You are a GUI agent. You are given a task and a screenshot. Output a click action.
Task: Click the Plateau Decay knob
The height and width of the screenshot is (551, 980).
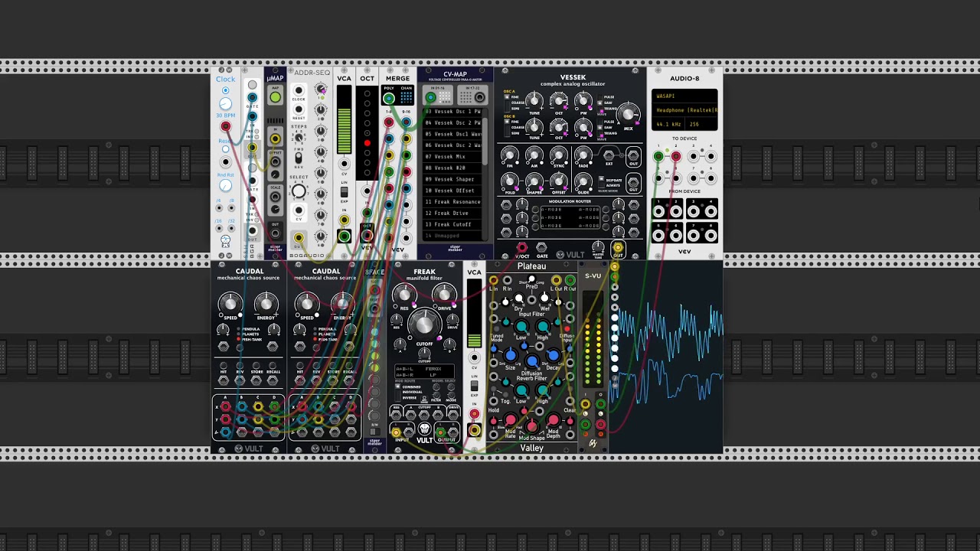coord(553,355)
